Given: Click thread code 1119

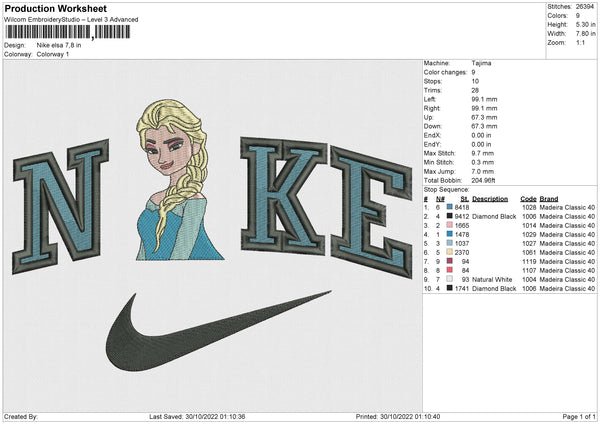Looking at the screenshot, I should (529, 261).
